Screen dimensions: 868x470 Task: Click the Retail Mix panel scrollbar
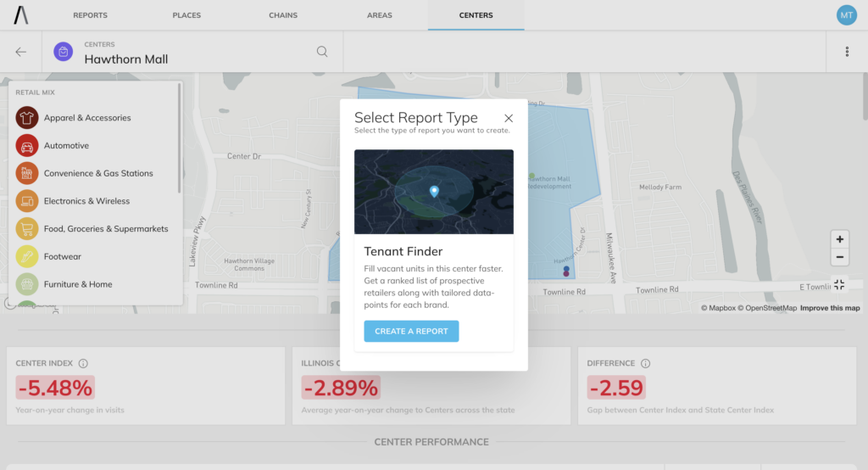click(x=179, y=138)
